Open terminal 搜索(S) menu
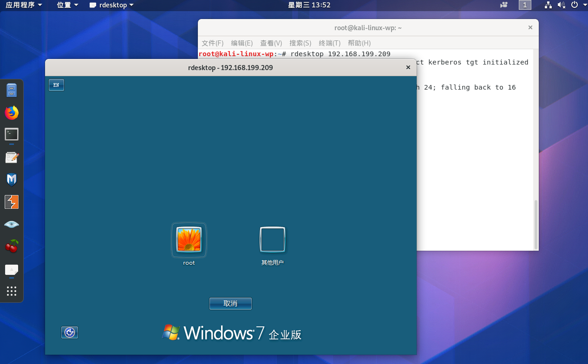This screenshot has width=588, height=364. [301, 43]
